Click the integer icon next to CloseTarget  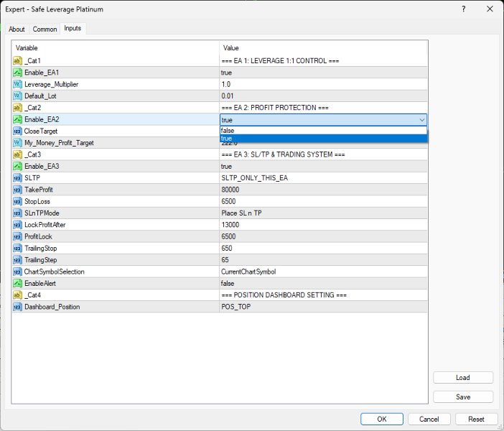click(x=17, y=131)
